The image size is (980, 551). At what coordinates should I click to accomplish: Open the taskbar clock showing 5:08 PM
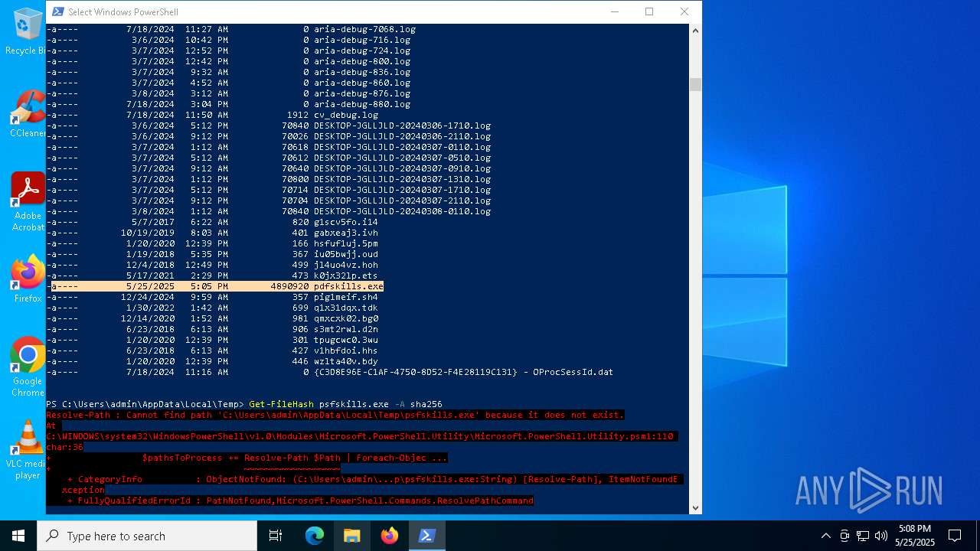[916, 536]
